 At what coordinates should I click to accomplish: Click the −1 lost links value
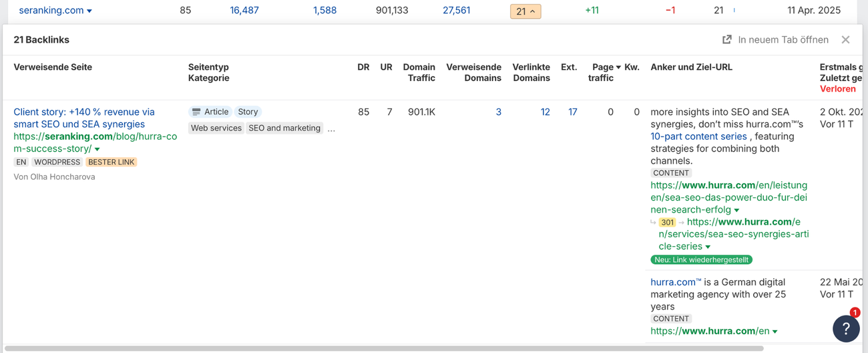[x=670, y=11]
